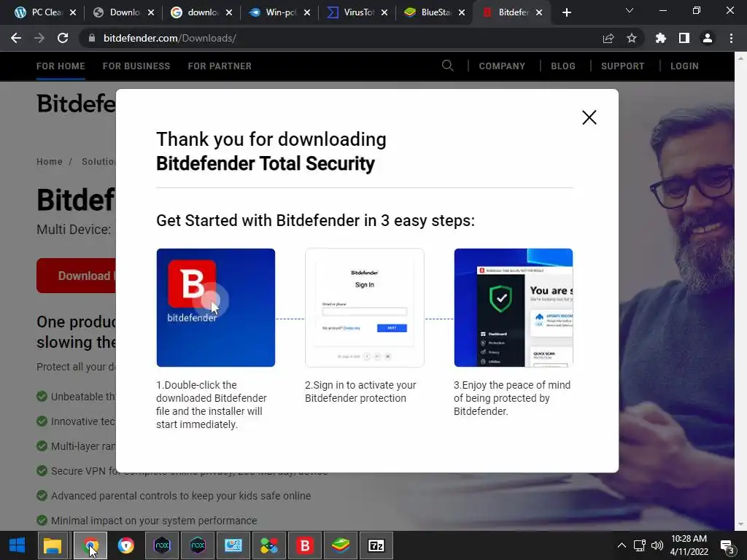The height and width of the screenshot is (560, 747).
Task: Open the COMPANY link
Action: (x=502, y=66)
